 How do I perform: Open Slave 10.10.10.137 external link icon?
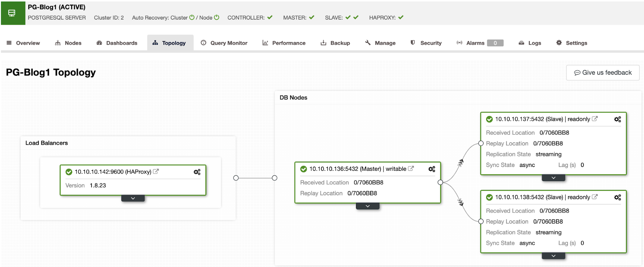click(595, 119)
